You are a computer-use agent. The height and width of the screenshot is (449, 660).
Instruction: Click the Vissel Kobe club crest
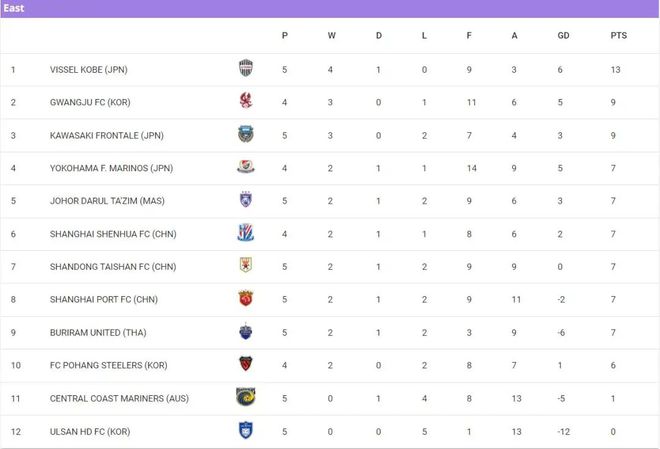tap(246, 68)
